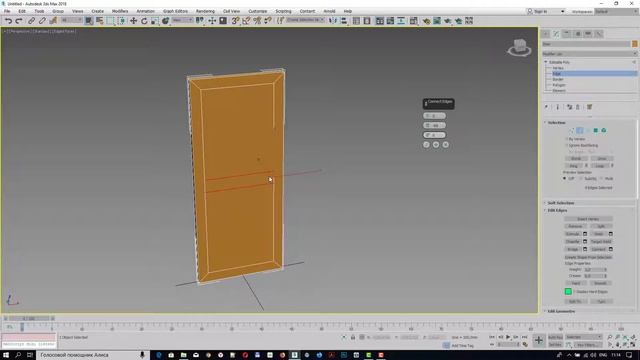
Task: Toggle the By Vertex checkbox
Action: click(567, 139)
